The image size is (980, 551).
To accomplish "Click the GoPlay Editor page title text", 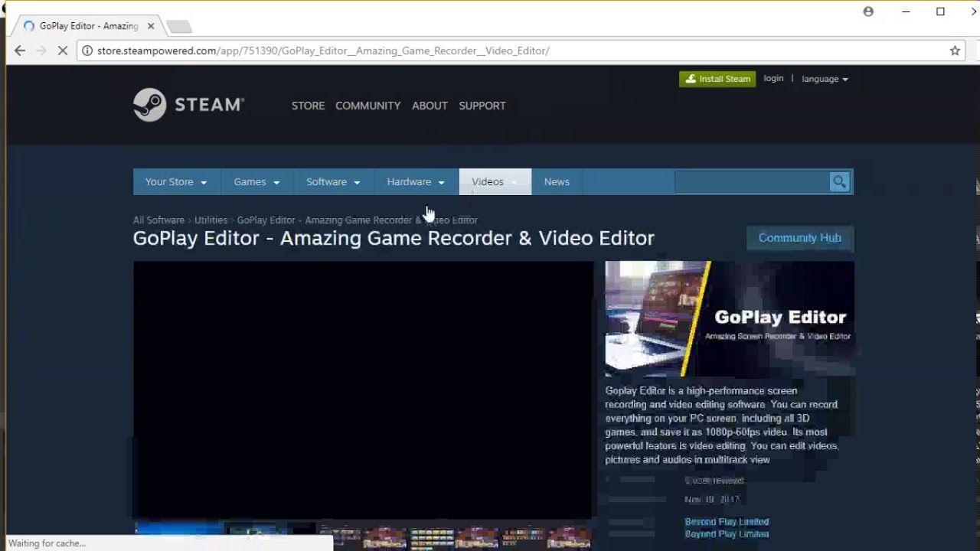I will pos(394,238).
